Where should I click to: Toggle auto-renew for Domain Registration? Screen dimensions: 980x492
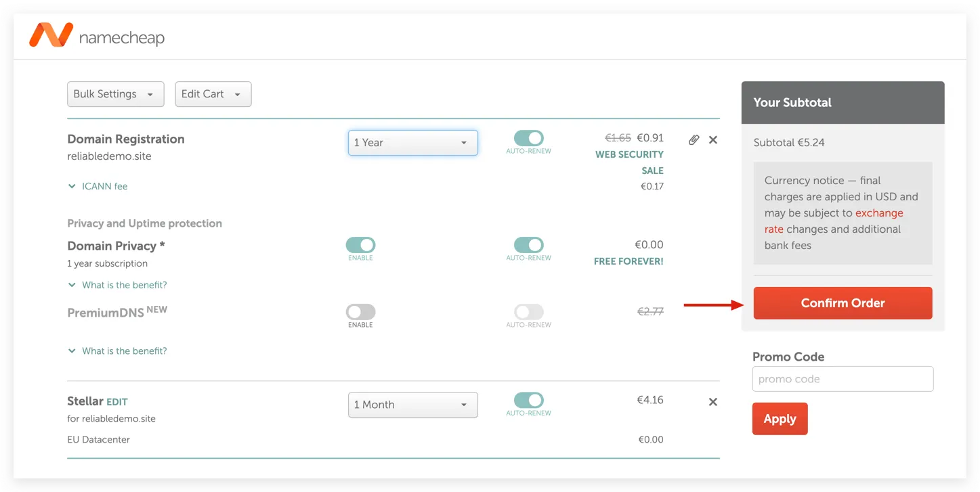click(x=529, y=138)
